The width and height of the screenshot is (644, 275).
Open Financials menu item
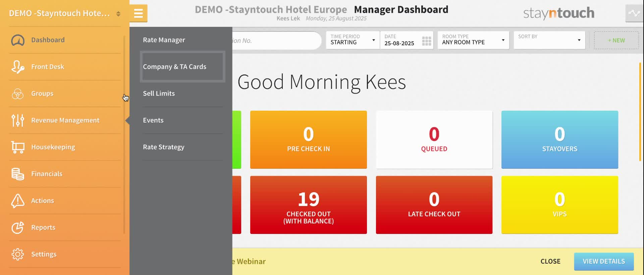coord(65,174)
